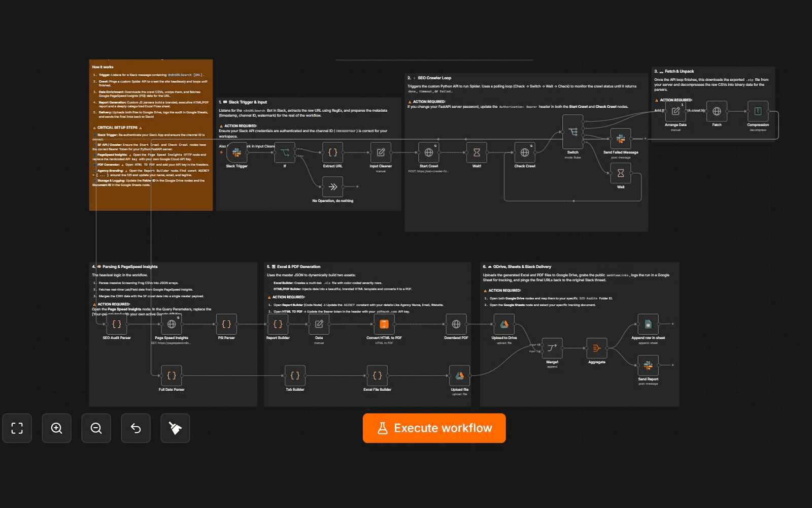Screen dimensions: 812x508
Task: Select the Upload to Drive node
Action: coord(504,324)
